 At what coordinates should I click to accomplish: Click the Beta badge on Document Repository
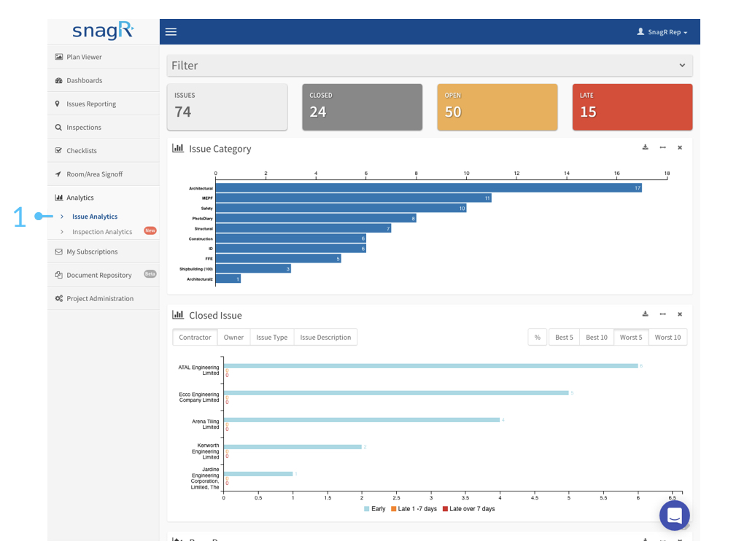coord(150,274)
